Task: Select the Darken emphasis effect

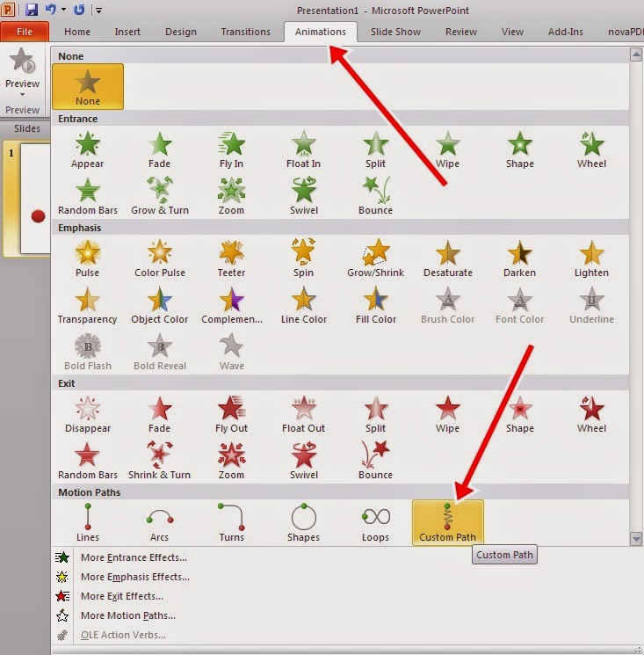Action: (x=519, y=258)
